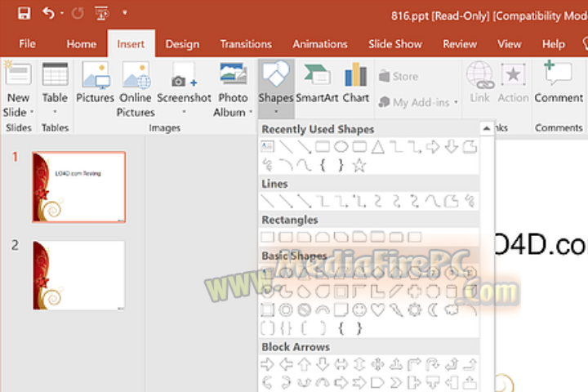This screenshot has width=588, height=392.
Task: Open the My Add-ins dropdown
Action: point(418,102)
